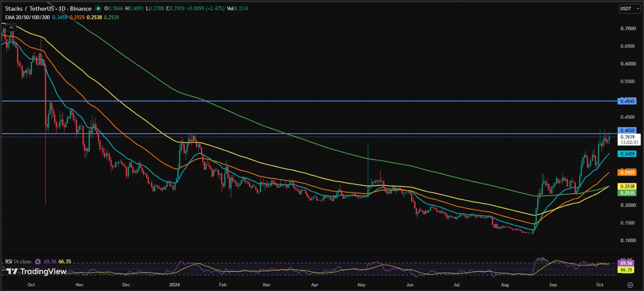Click the EMA 20 legend value 0.3459
644x291 pixels.
coord(59,17)
